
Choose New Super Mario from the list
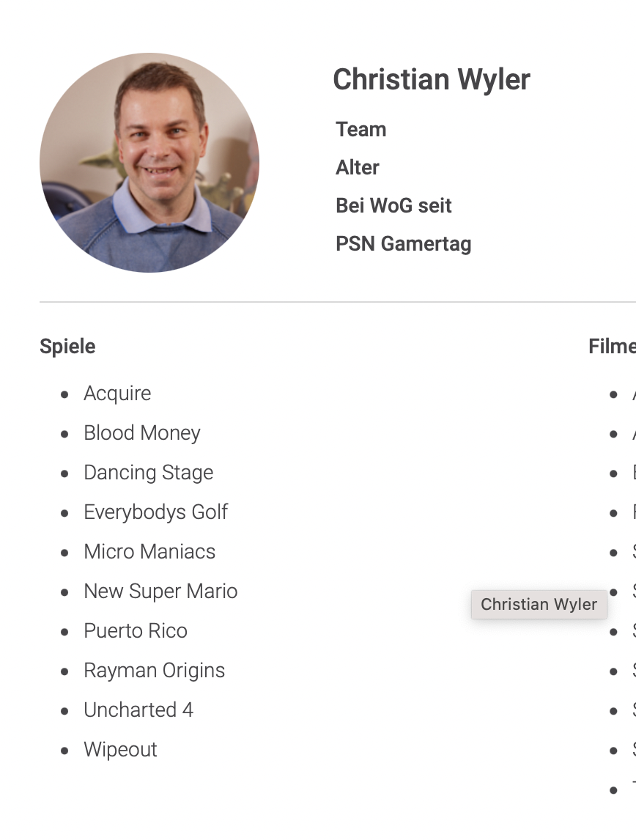point(160,592)
